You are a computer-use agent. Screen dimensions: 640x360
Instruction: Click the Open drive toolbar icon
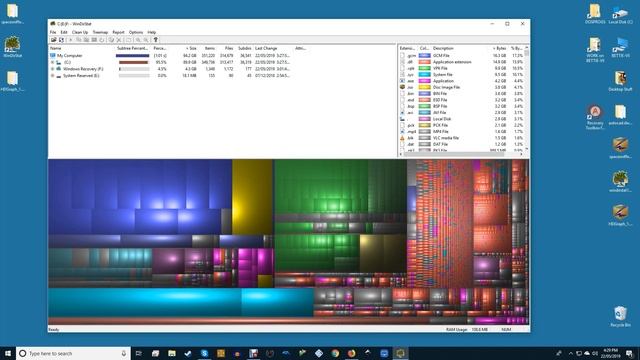[53, 40]
